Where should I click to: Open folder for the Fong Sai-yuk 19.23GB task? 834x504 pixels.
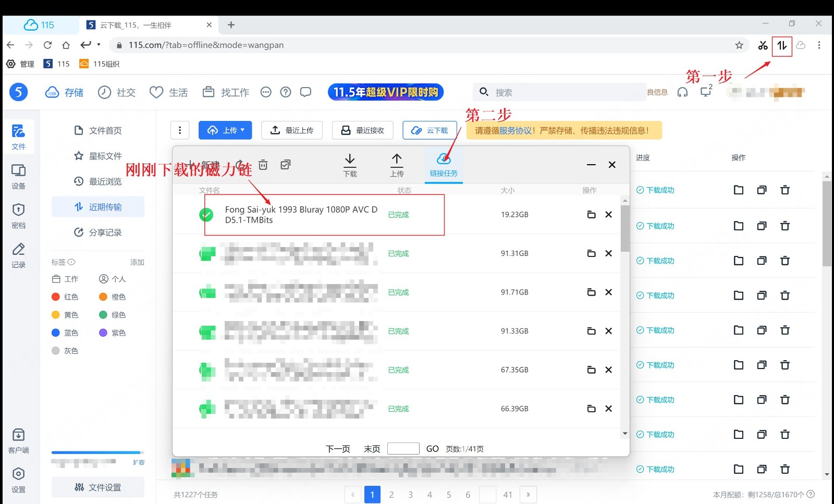tap(591, 215)
